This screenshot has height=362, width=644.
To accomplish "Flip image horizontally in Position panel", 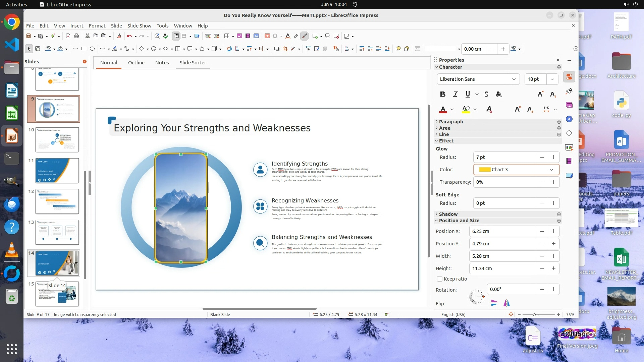I will pyautogui.click(x=506, y=303).
